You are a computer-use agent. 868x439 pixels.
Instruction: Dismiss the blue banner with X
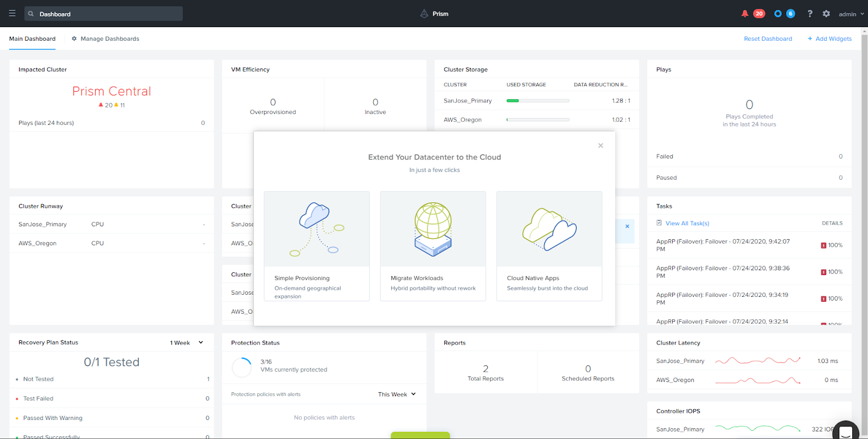[x=627, y=226]
